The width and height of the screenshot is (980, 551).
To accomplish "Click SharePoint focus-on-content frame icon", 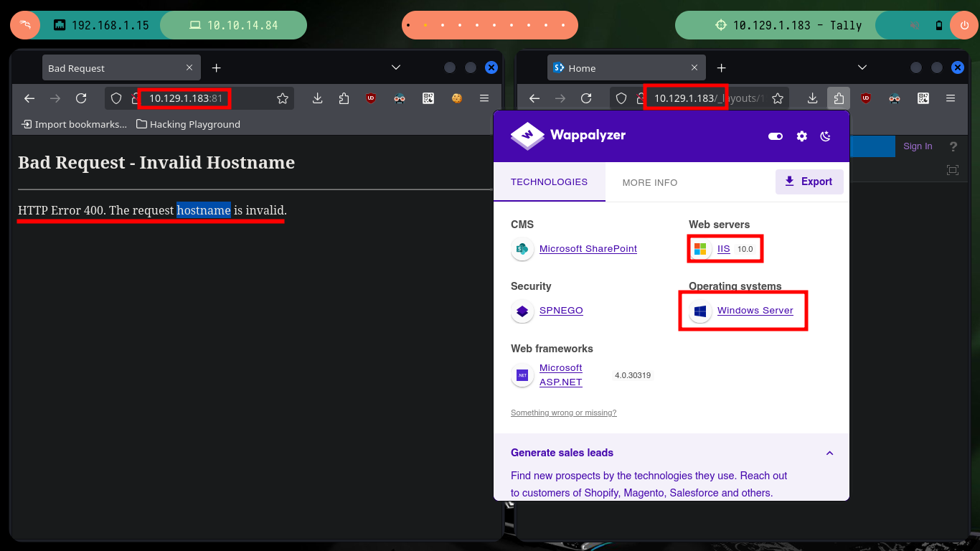I will pyautogui.click(x=953, y=170).
